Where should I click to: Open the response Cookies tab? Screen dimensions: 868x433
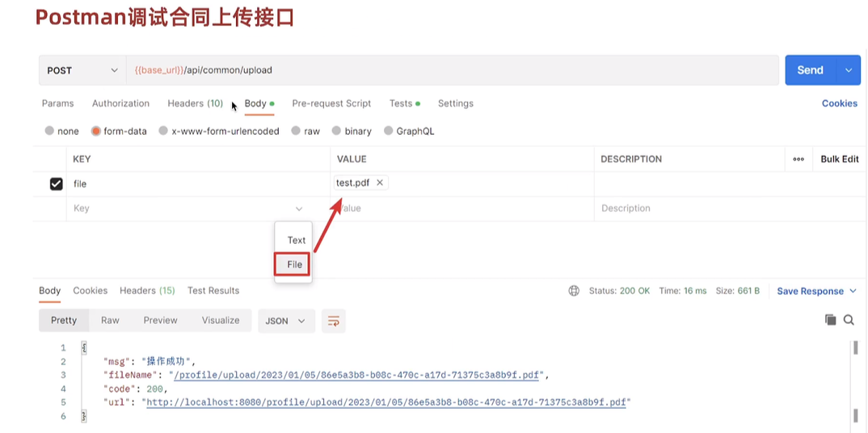(x=91, y=290)
